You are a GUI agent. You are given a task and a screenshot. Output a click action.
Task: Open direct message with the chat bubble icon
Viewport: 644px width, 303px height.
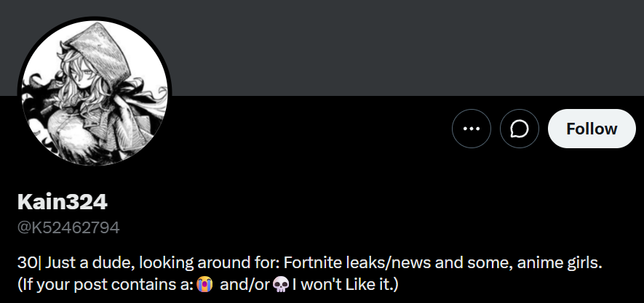519,129
